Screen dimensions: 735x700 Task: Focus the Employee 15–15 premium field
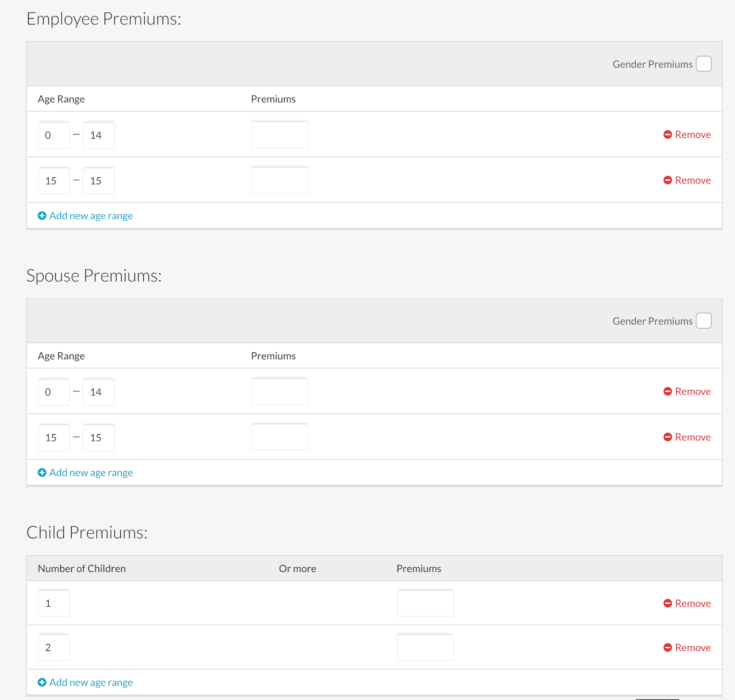pyautogui.click(x=279, y=180)
